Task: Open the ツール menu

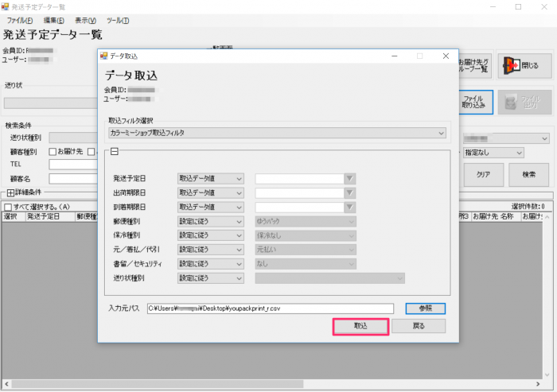Action: [117, 20]
